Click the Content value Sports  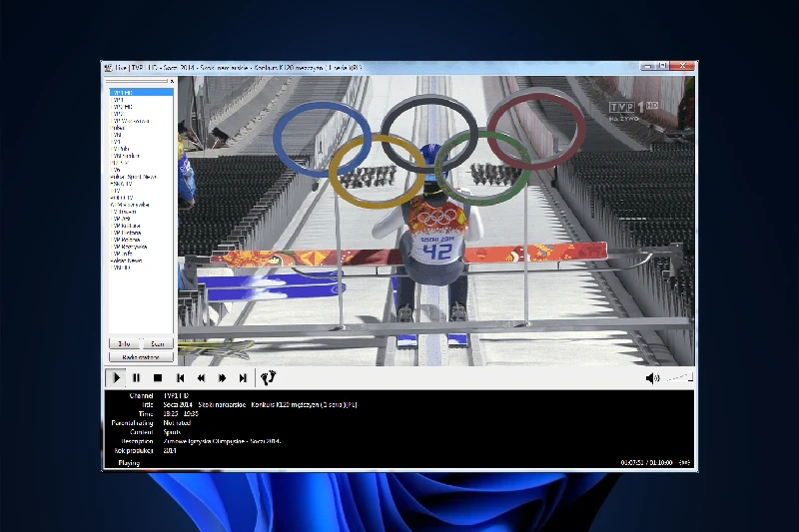click(x=172, y=432)
